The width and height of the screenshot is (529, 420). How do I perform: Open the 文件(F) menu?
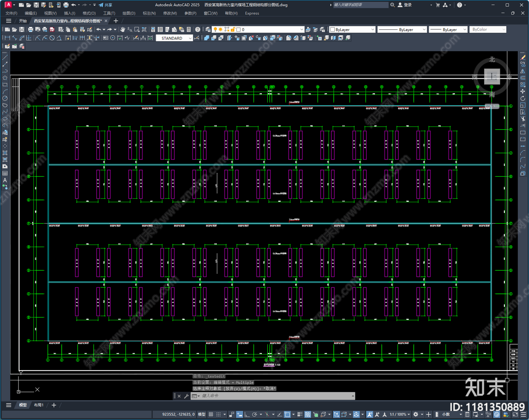pyautogui.click(x=11, y=13)
